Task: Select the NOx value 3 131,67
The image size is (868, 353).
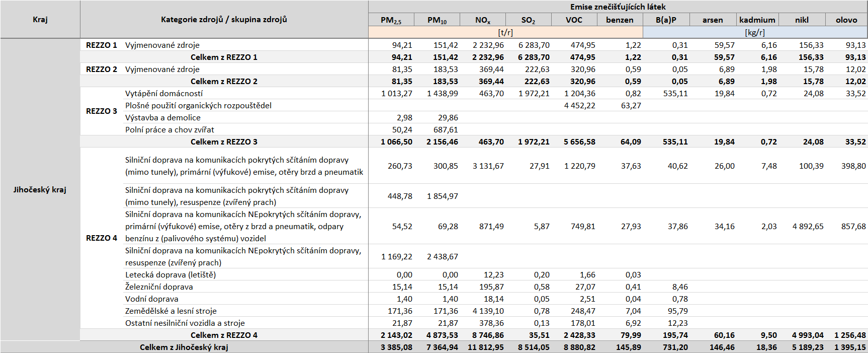Action: pyautogui.click(x=488, y=166)
